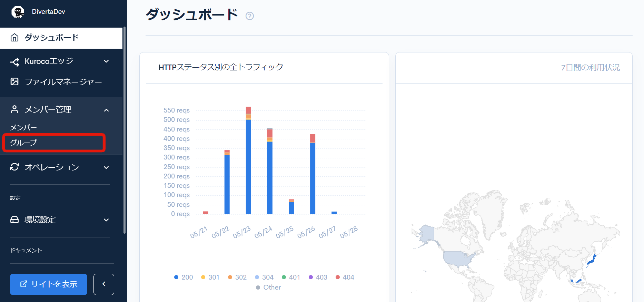This screenshot has height=302, width=644.
Task: Click the 05/21 date axis label
Action: coord(199,232)
